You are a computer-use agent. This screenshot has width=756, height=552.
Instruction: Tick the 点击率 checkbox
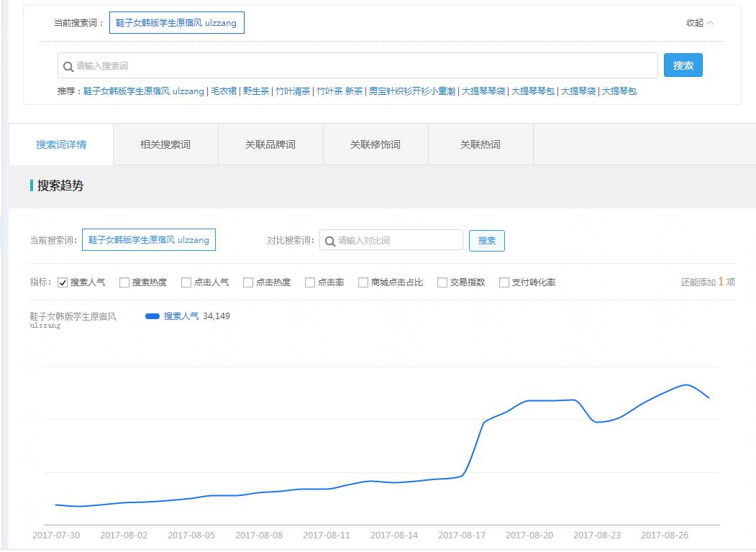(x=310, y=282)
